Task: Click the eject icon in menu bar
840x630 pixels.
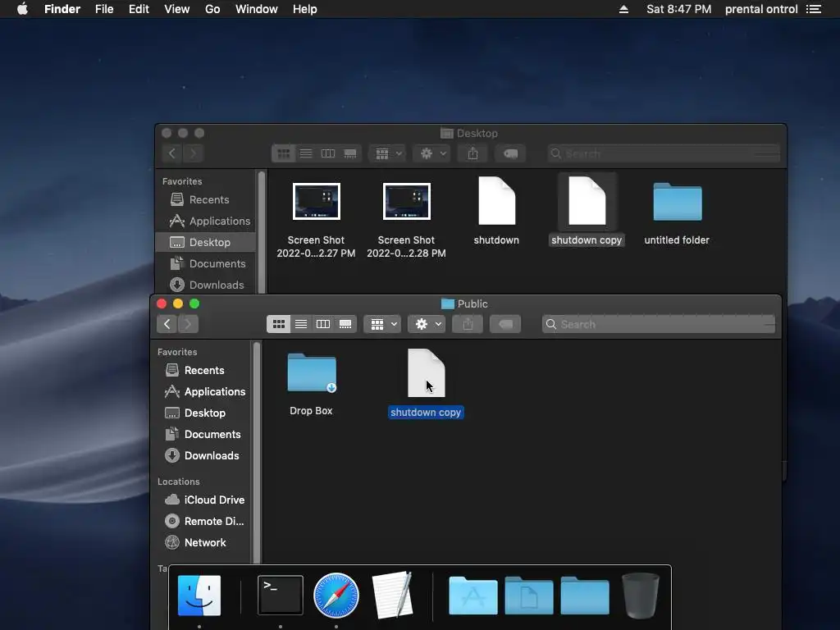Action: (623, 9)
